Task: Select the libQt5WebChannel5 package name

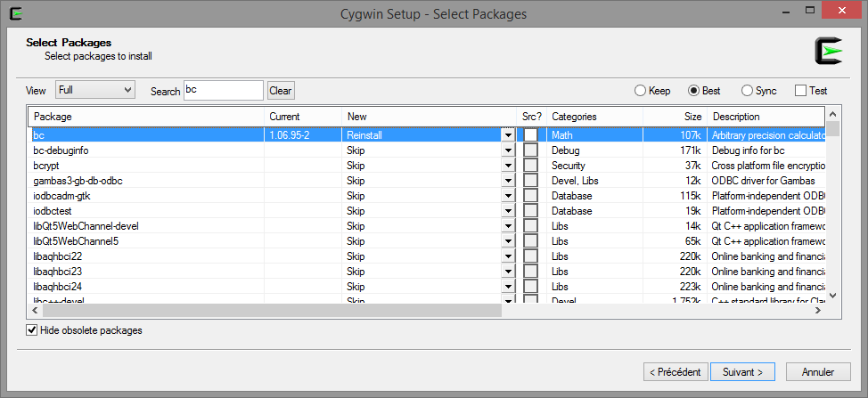Action: [77, 241]
